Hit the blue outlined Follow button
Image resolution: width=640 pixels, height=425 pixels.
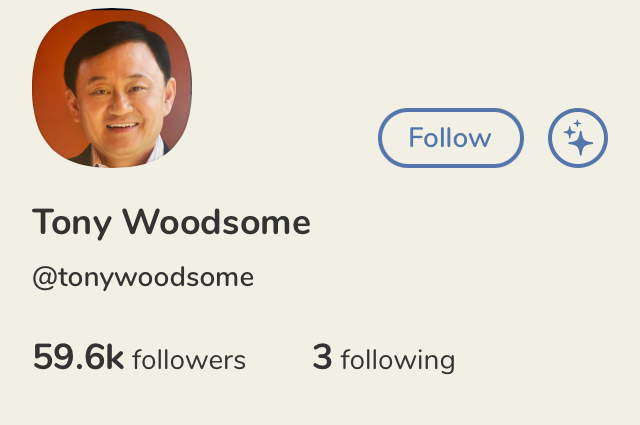(x=451, y=138)
